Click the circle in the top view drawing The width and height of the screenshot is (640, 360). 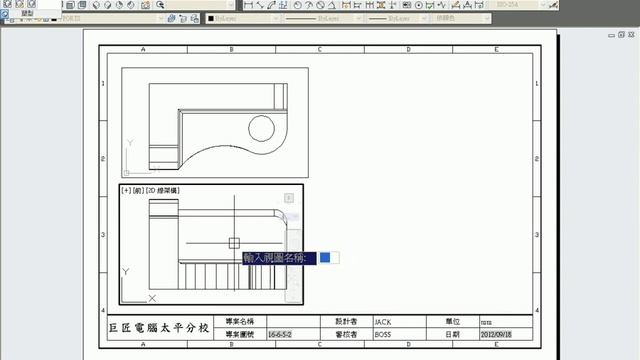261,129
